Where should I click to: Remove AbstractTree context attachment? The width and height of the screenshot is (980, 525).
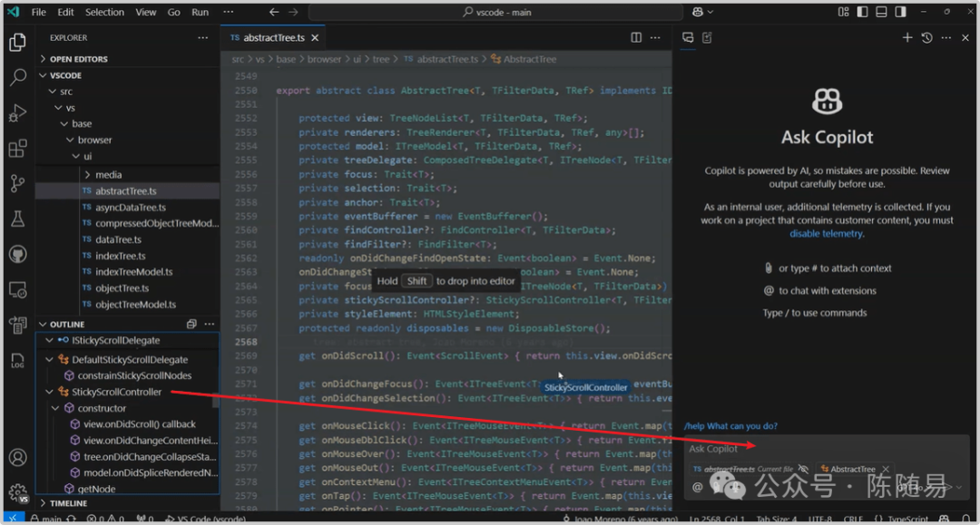[885, 469]
